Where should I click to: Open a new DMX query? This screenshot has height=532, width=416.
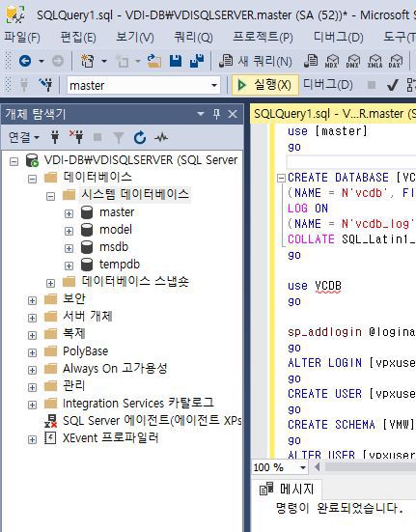point(353,61)
